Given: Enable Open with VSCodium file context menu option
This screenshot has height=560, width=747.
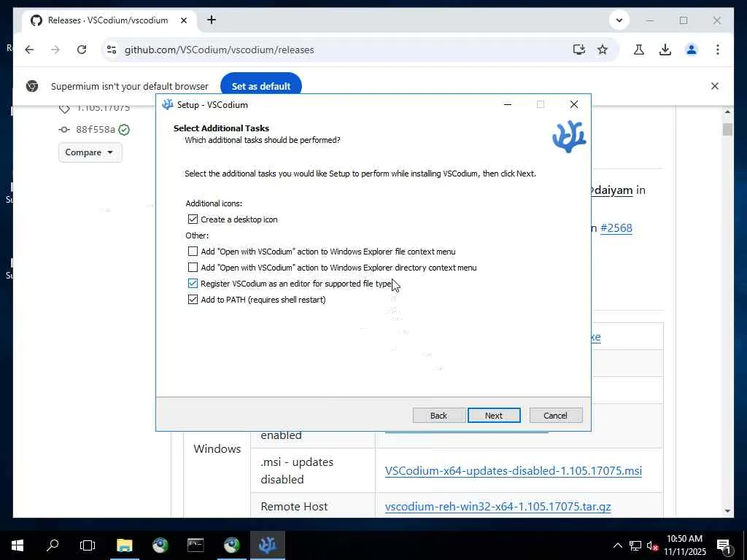Looking at the screenshot, I should (193, 252).
